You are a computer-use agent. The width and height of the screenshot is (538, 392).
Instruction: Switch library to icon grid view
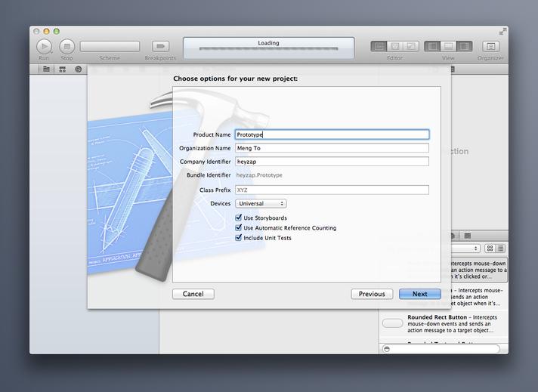point(490,248)
